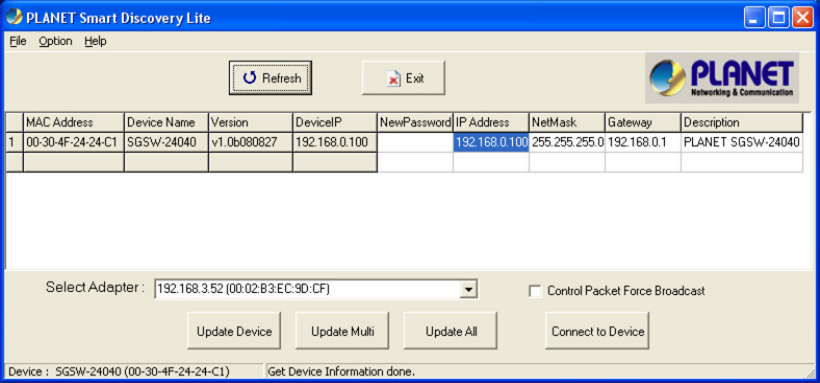Click the Update All button
The width and height of the screenshot is (820, 383).
pos(451,331)
